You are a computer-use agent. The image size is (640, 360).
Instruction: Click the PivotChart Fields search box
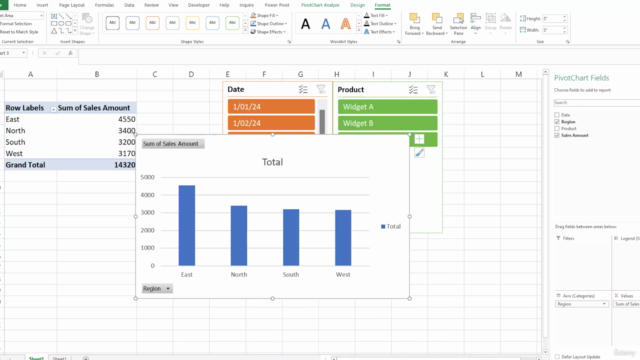click(597, 102)
